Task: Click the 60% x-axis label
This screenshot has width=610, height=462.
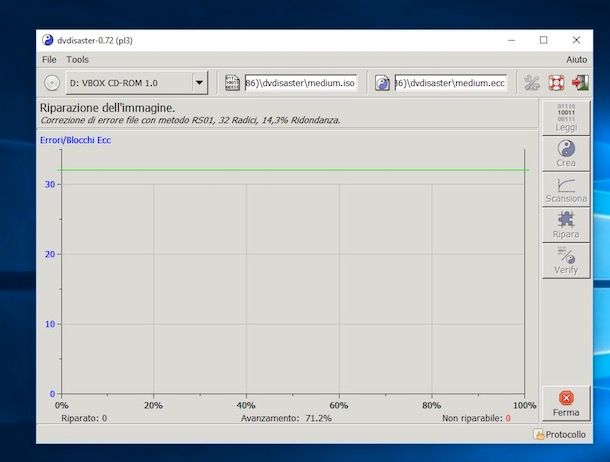Action: (338, 405)
